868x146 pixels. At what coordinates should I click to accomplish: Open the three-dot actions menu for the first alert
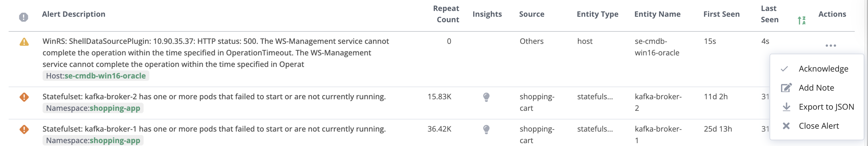tap(831, 46)
